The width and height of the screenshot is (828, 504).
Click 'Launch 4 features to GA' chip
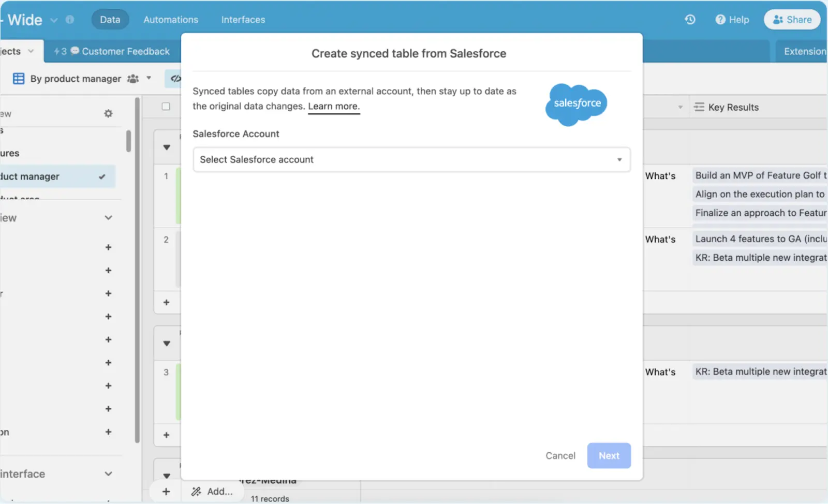760,239
